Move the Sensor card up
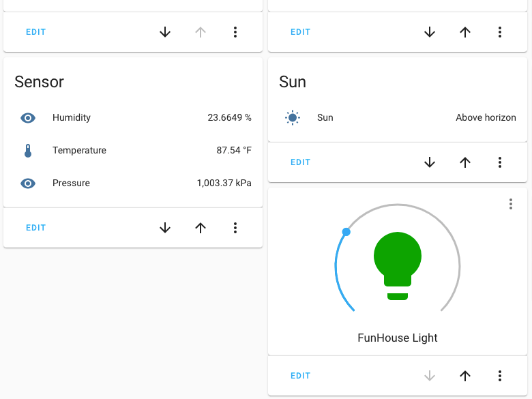532x399 pixels. [x=201, y=228]
